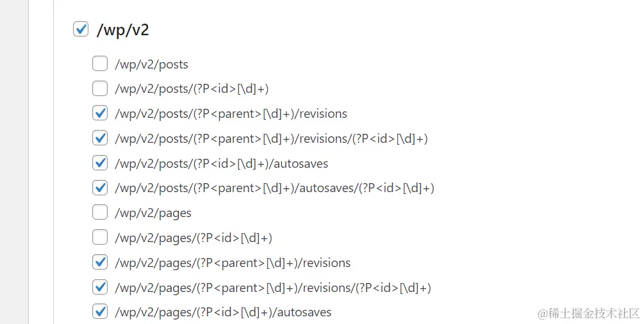The height and width of the screenshot is (324, 644).
Task: Disable posts autosaves/(?P<id>[\d]+) route checkbox
Action: point(100,188)
